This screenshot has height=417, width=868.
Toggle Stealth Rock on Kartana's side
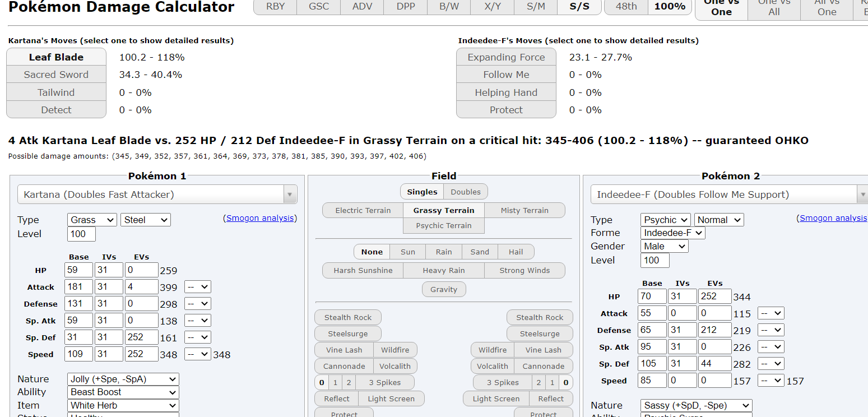[x=348, y=317]
